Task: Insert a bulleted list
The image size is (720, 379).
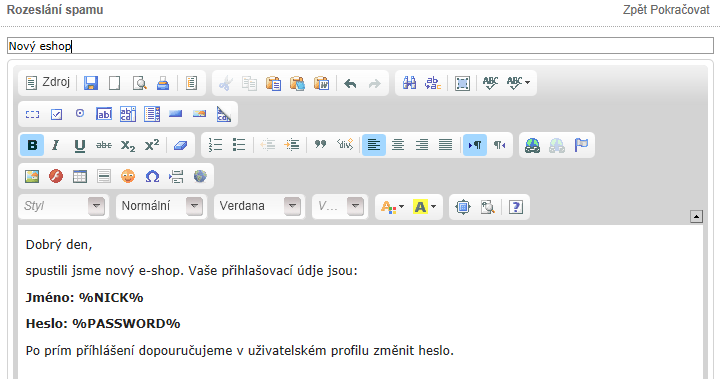Action: point(239,145)
